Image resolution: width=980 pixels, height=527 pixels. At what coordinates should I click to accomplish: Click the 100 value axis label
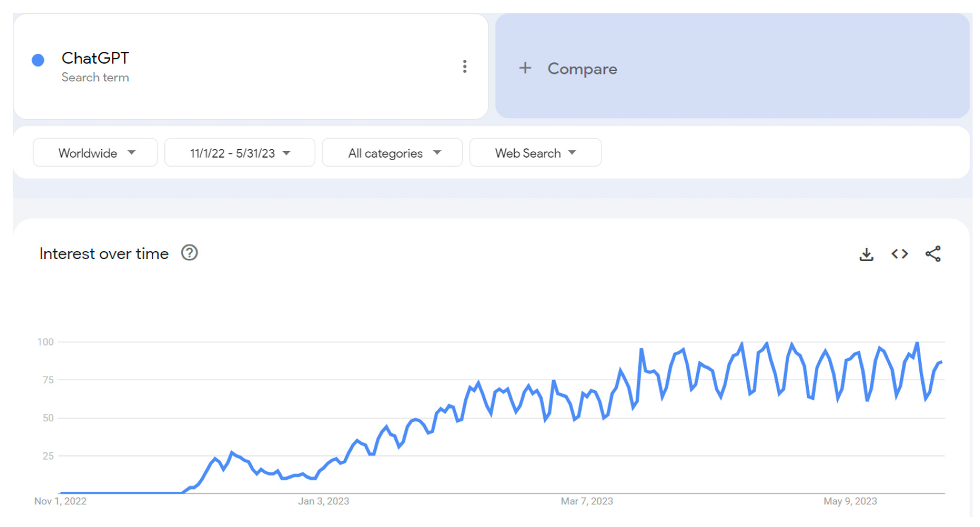coord(45,342)
